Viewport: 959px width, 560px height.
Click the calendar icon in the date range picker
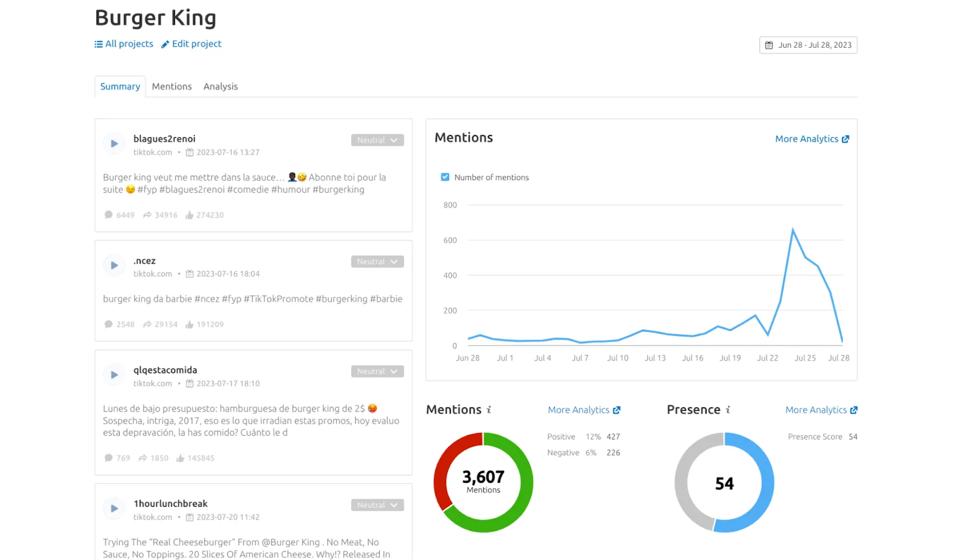click(x=769, y=45)
